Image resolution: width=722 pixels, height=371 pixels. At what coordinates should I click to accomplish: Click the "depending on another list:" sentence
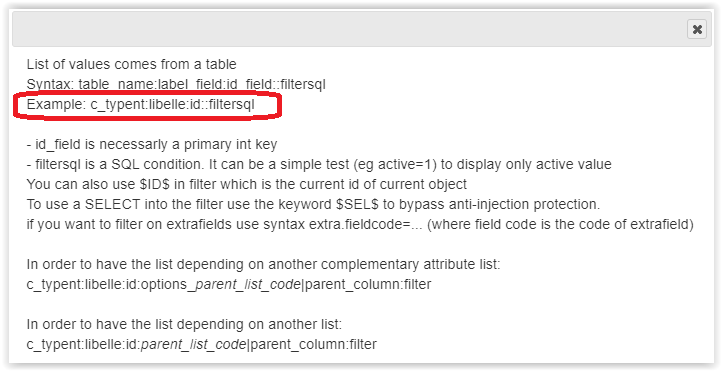184,325
